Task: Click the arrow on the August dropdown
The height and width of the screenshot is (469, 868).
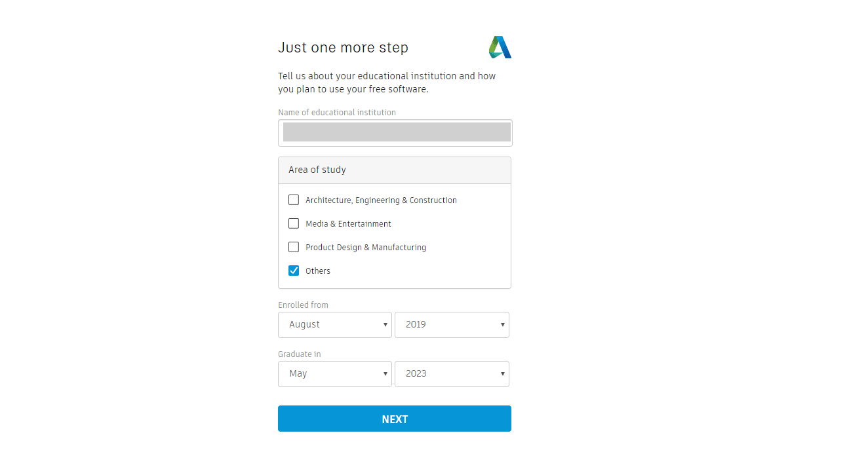Action: click(x=385, y=325)
